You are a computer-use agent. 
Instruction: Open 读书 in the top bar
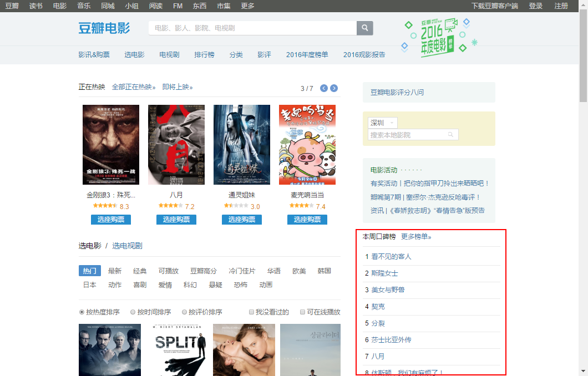click(36, 6)
